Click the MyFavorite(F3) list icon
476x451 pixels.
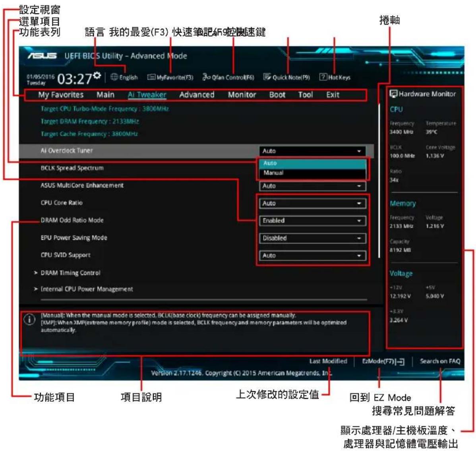tap(151, 77)
